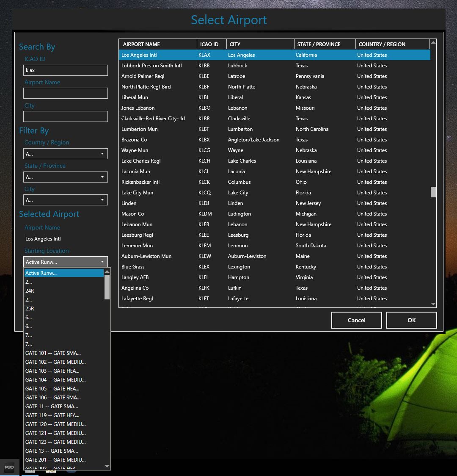Screen dimensions: 457x476
Task: Sort by STATE / PROVINCE column header
Action: 325,44
